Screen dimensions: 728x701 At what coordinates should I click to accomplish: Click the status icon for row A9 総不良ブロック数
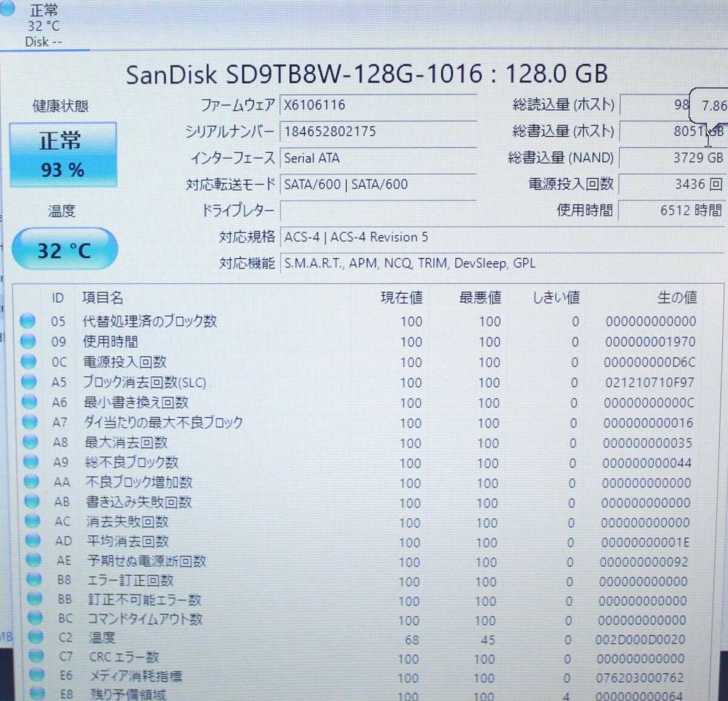31,462
